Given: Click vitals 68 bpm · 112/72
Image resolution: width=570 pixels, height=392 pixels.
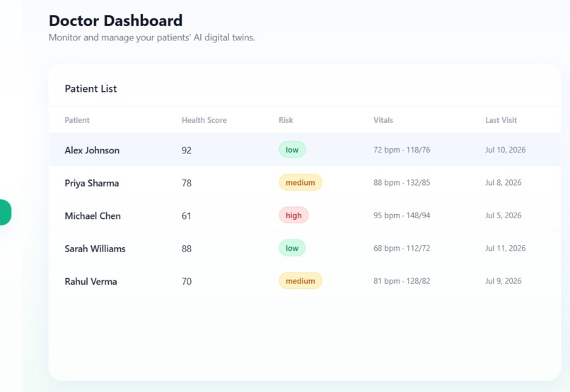Looking at the screenshot, I should [402, 249].
